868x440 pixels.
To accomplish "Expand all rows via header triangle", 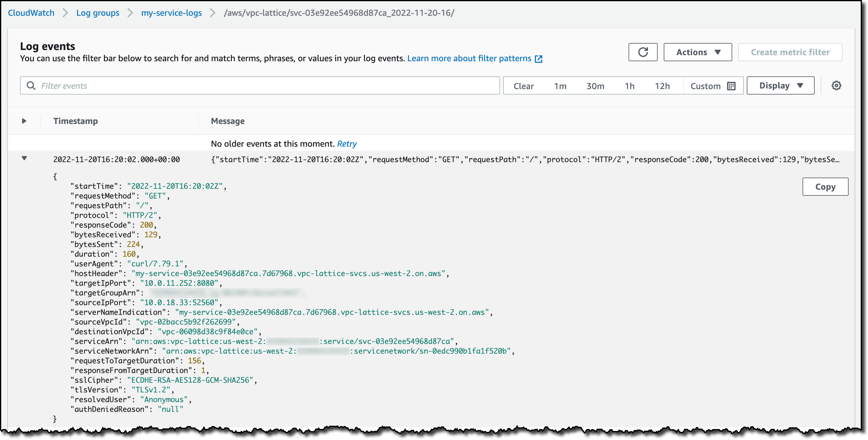I will pyautogui.click(x=24, y=121).
